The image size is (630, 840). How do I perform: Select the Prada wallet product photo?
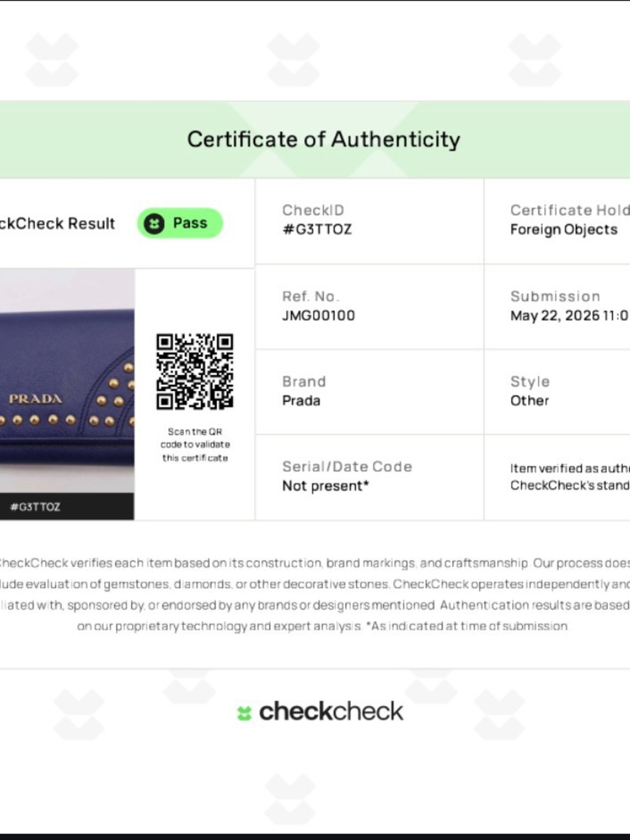tap(67, 381)
